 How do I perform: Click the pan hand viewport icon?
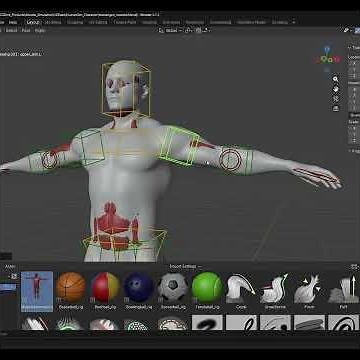pyautogui.click(x=336, y=89)
